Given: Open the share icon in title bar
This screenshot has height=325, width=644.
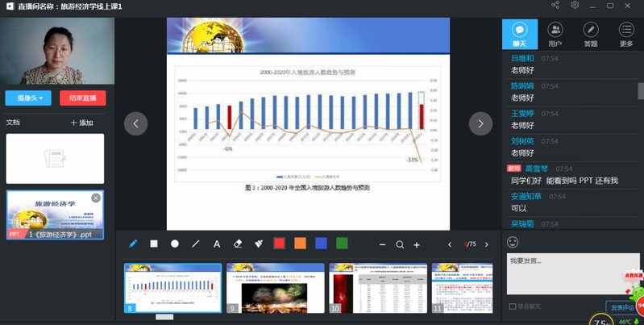Looking at the screenshot, I should click(555, 6).
